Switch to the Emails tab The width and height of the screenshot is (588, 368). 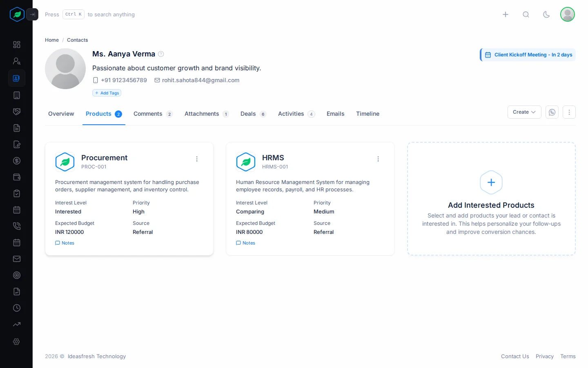(x=336, y=114)
